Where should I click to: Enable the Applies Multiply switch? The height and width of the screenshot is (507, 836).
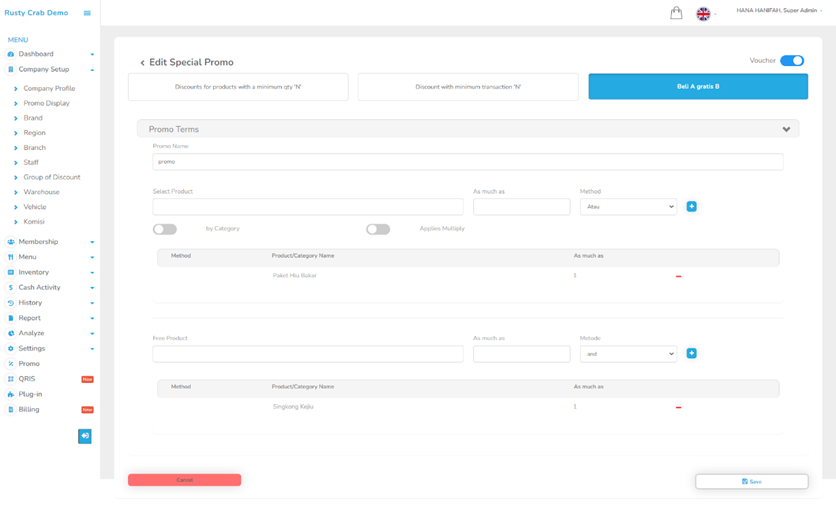point(378,229)
